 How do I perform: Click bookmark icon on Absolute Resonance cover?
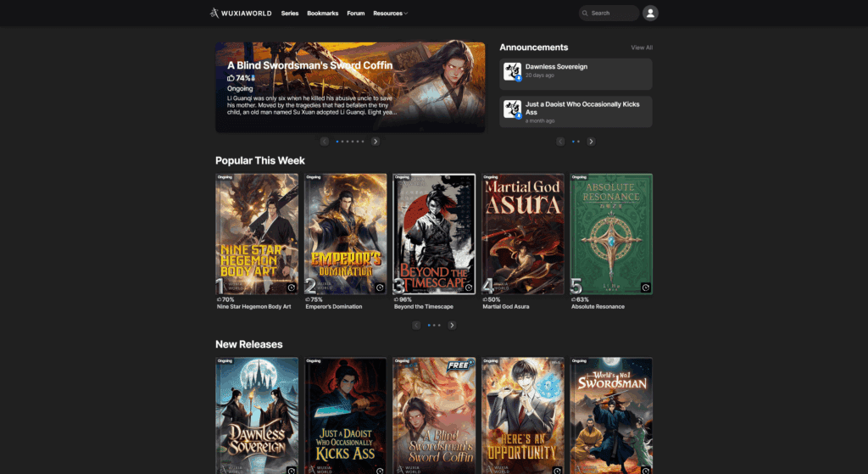click(x=645, y=287)
